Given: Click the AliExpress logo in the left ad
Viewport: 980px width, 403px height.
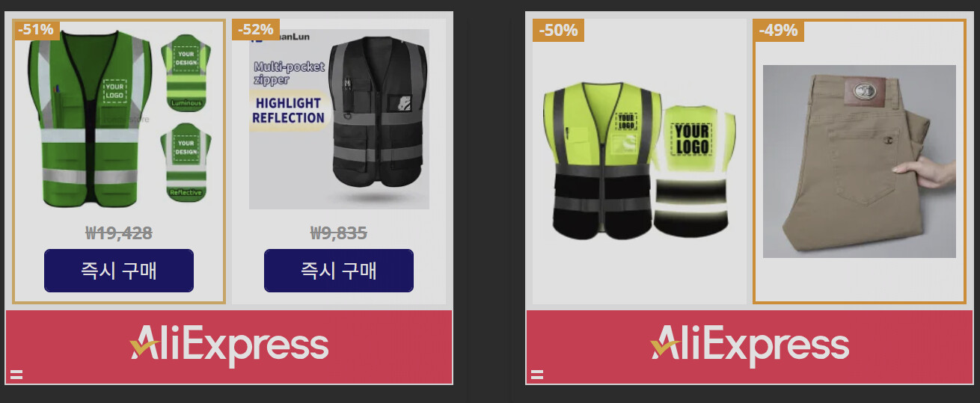Looking at the screenshot, I should [x=229, y=346].
